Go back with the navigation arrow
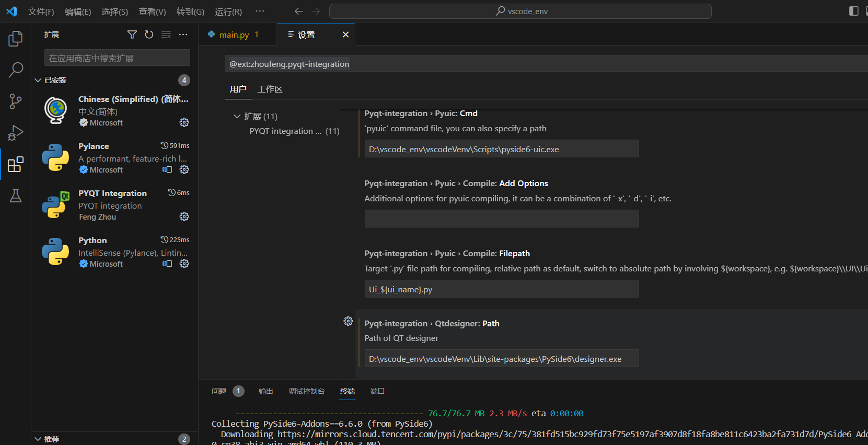Image resolution: width=868 pixels, height=445 pixels. pyautogui.click(x=298, y=11)
